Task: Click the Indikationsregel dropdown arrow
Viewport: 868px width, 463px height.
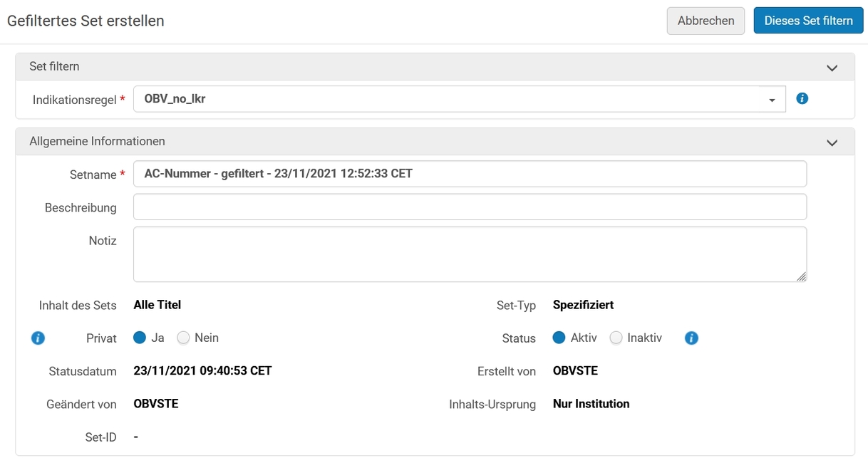Action: [772, 100]
